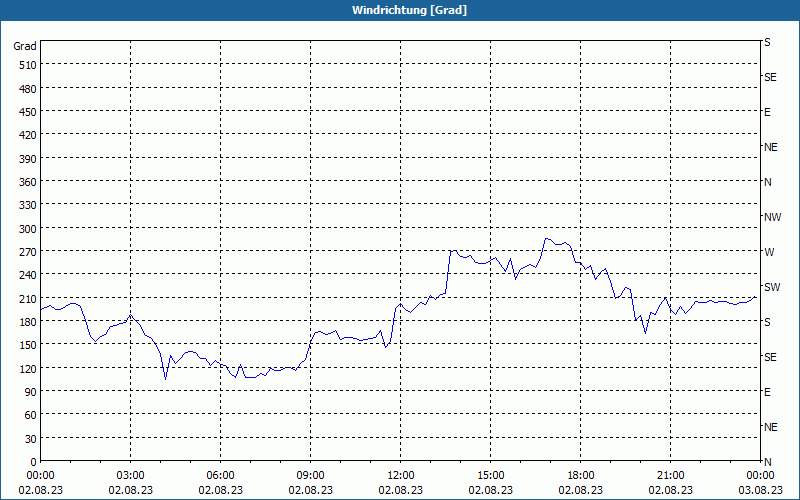Click the 300 y-axis value
This screenshot has height=500, width=800.
coord(28,229)
